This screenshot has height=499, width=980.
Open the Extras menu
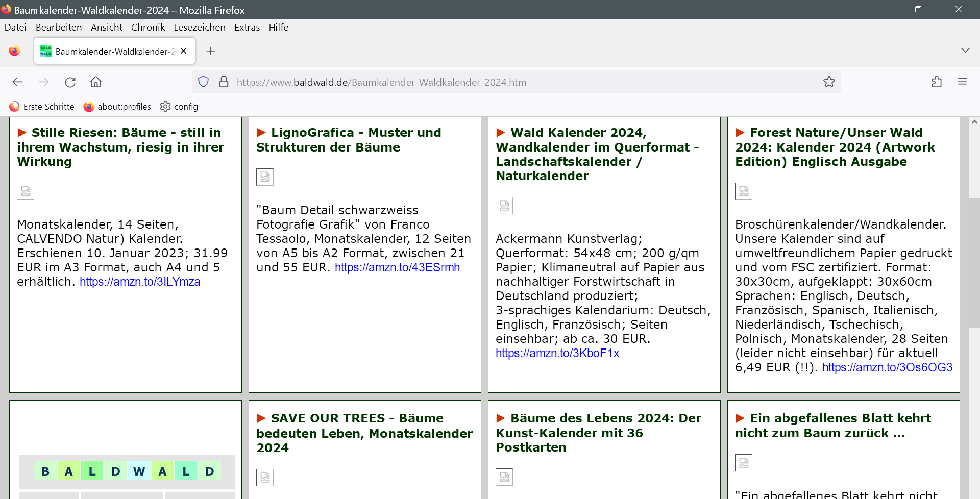point(247,28)
